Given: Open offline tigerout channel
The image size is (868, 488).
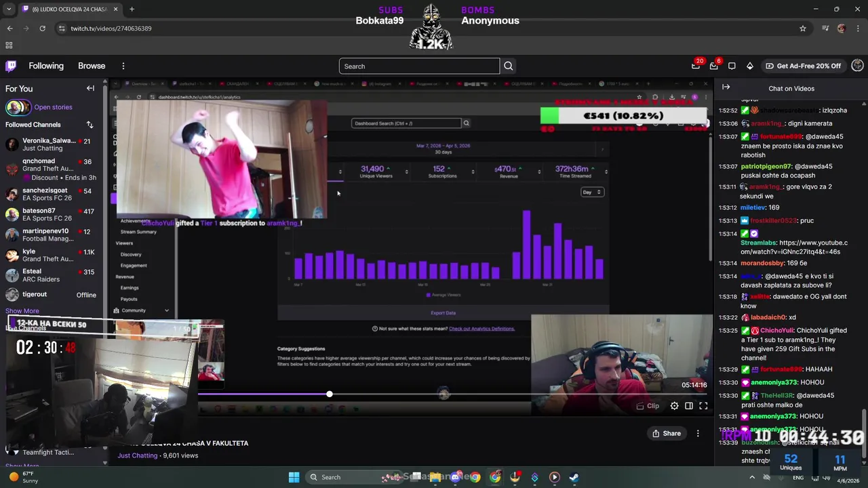Looking at the screenshot, I should [x=53, y=295].
